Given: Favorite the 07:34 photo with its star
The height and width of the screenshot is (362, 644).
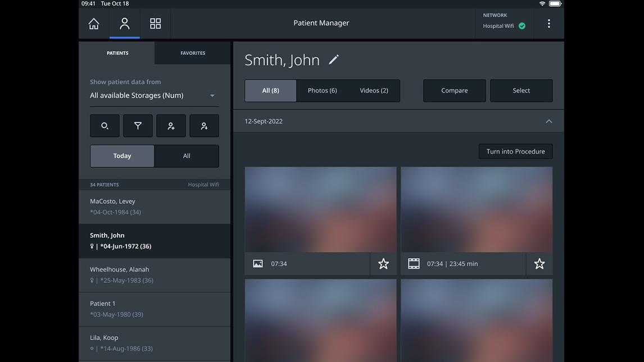Looking at the screenshot, I should click(x=383, y=264).
